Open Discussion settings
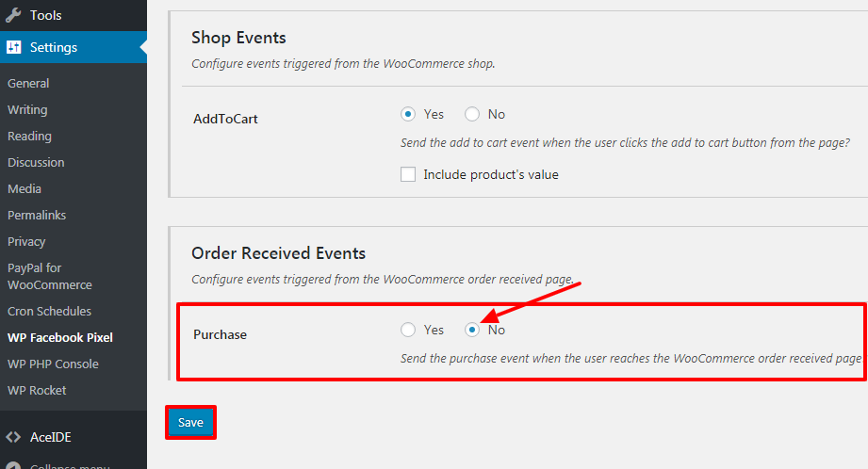 tap(36, 163)
